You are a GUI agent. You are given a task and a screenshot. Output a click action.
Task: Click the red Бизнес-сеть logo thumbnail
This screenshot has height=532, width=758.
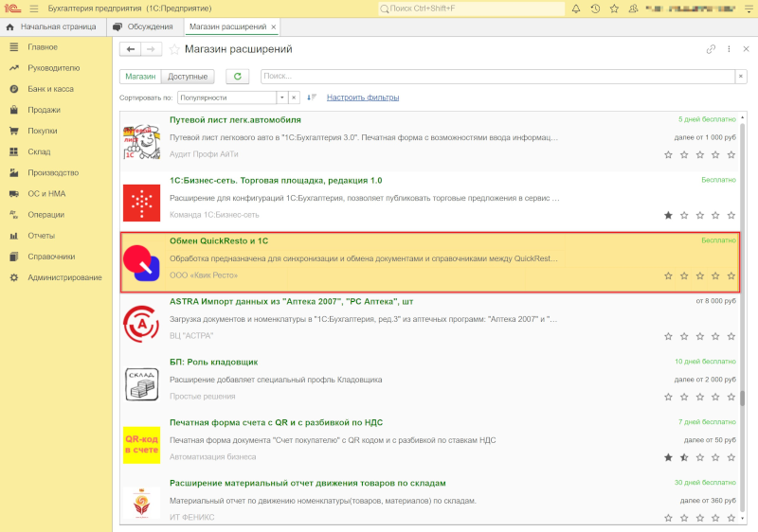click(x=141, y=203)
